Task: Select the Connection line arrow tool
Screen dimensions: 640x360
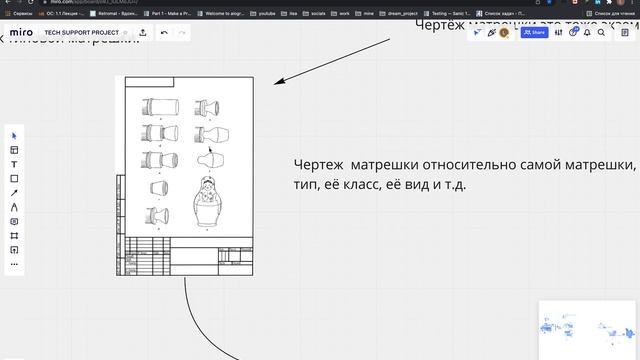Action: click(14, 193)
